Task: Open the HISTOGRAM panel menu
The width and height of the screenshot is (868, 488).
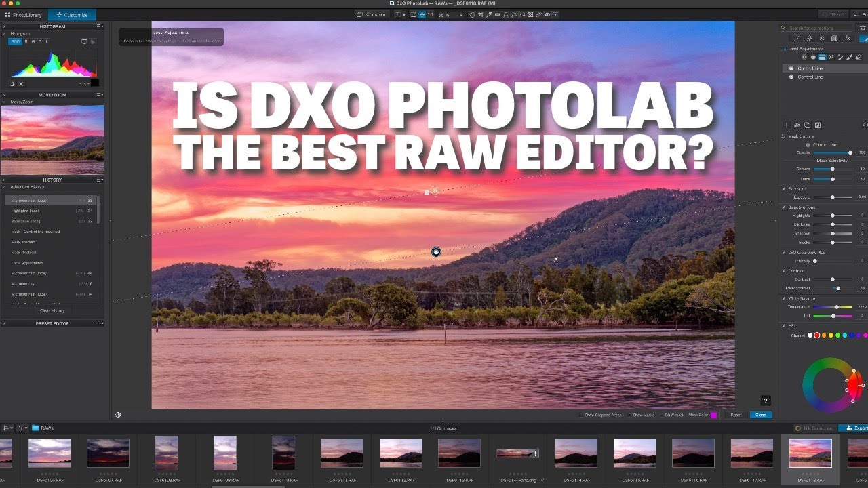Action: (100, 26)
